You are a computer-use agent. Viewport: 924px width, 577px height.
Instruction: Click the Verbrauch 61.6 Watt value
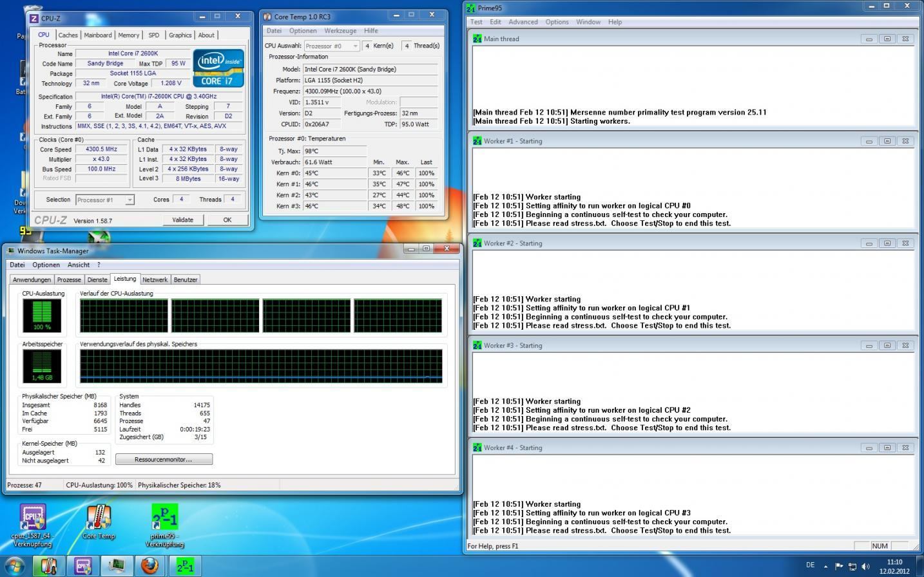(x=335, y=162)
